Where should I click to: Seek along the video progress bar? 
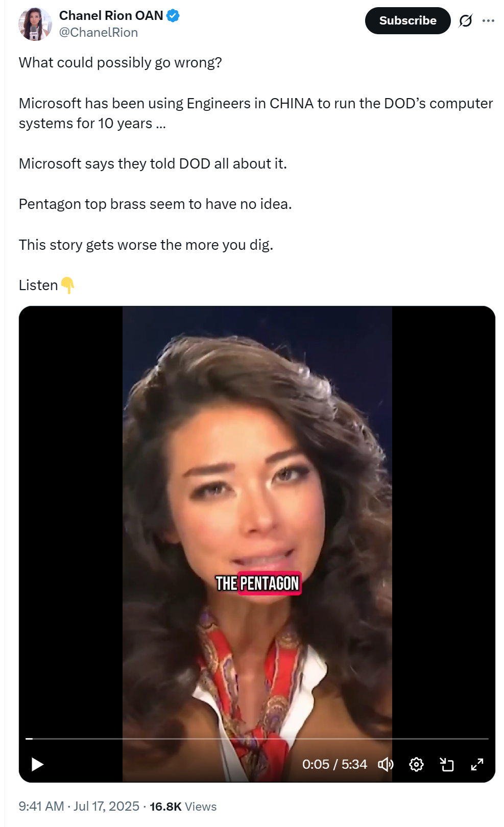(x=257, y=739)
